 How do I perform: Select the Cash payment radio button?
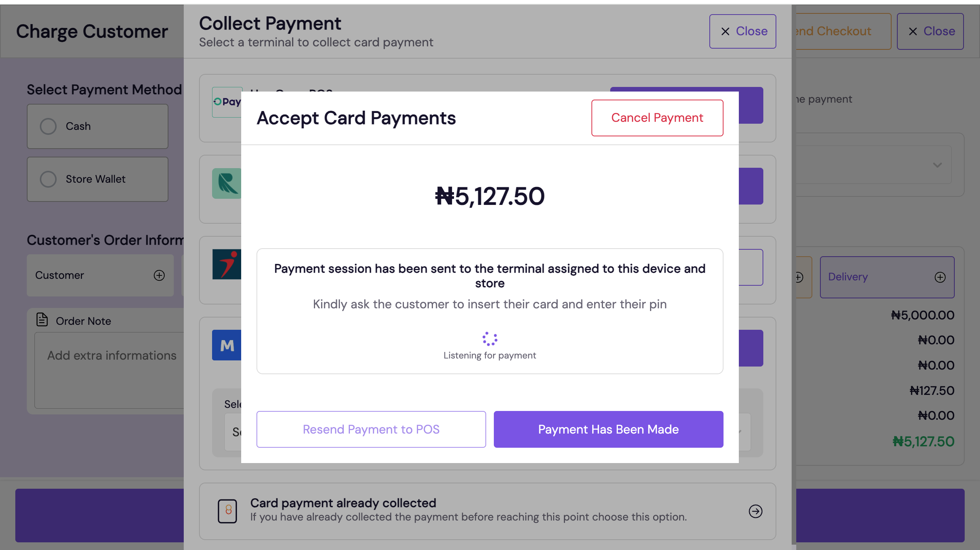tap(48, 126)
